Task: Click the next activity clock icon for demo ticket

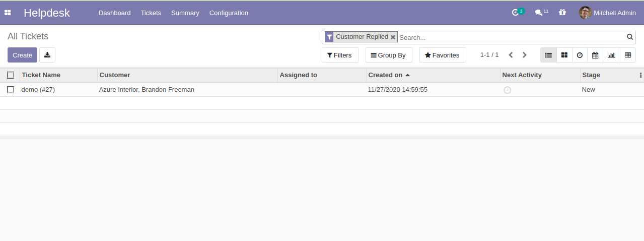Action: (x=508, y=90)
